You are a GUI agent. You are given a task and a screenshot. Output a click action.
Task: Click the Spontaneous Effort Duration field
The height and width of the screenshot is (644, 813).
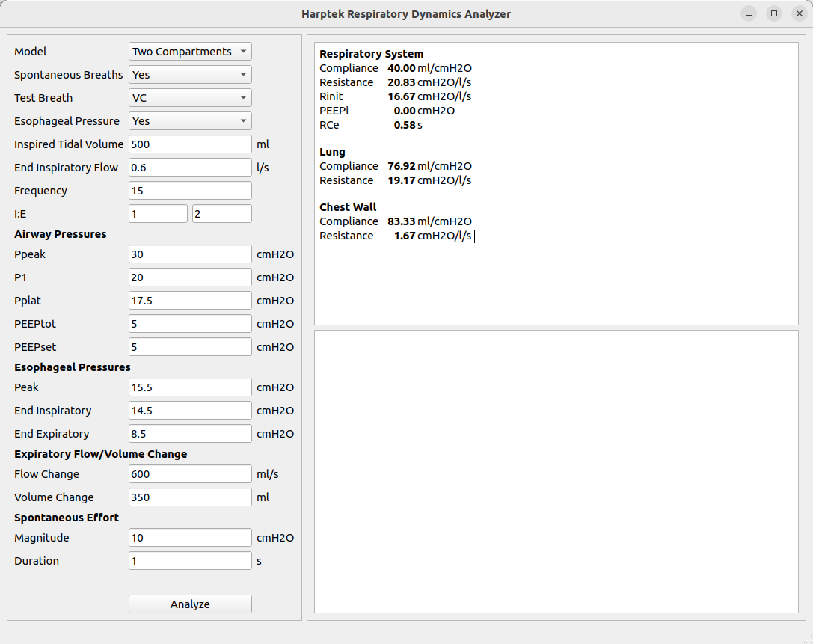point(190,561)
